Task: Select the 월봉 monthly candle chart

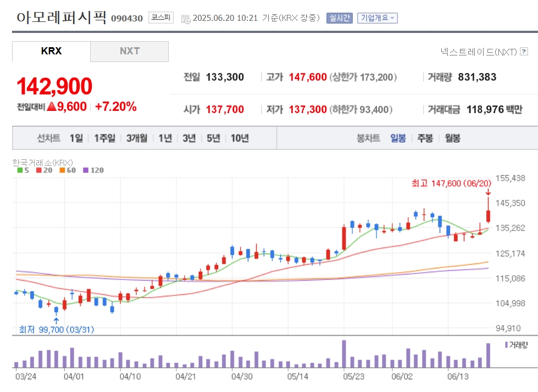Action: pos(452,138)
